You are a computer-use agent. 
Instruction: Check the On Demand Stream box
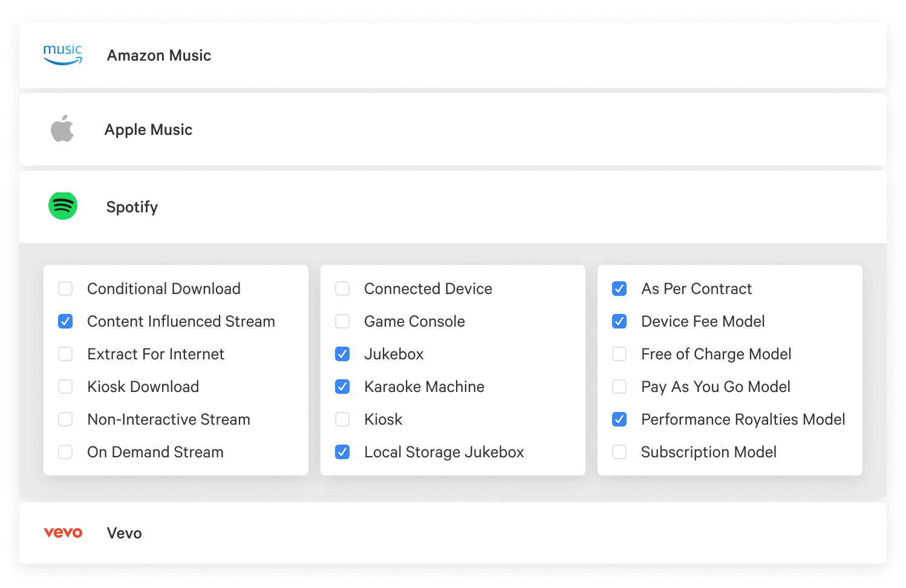pyautogui.click(x=65, y=452)
